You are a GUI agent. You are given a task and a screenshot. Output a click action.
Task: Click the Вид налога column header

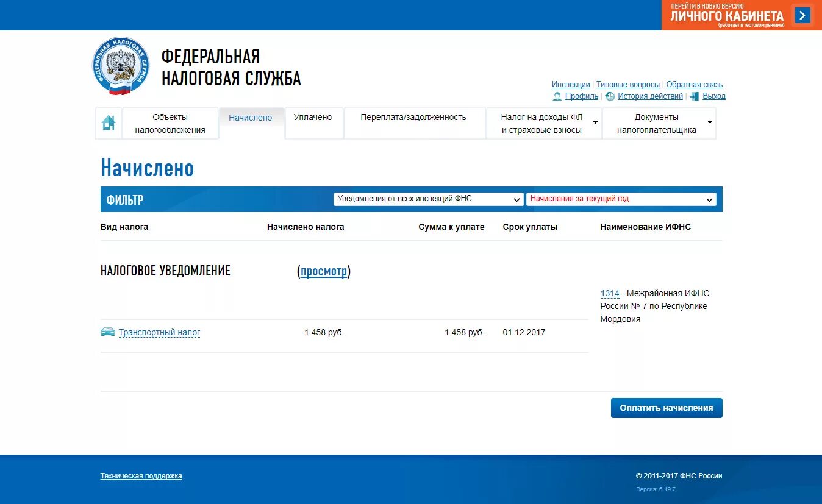pos(124,227)
